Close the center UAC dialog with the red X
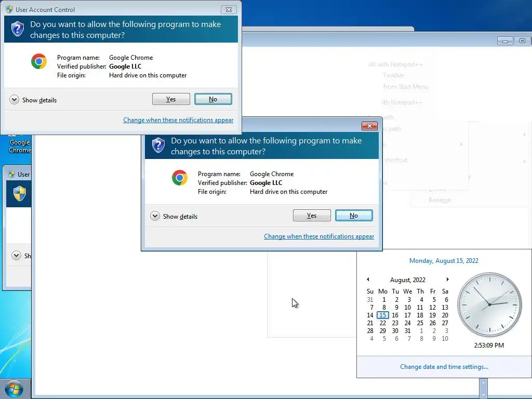The width and height of the screenshot is (532, 399). 369,126
